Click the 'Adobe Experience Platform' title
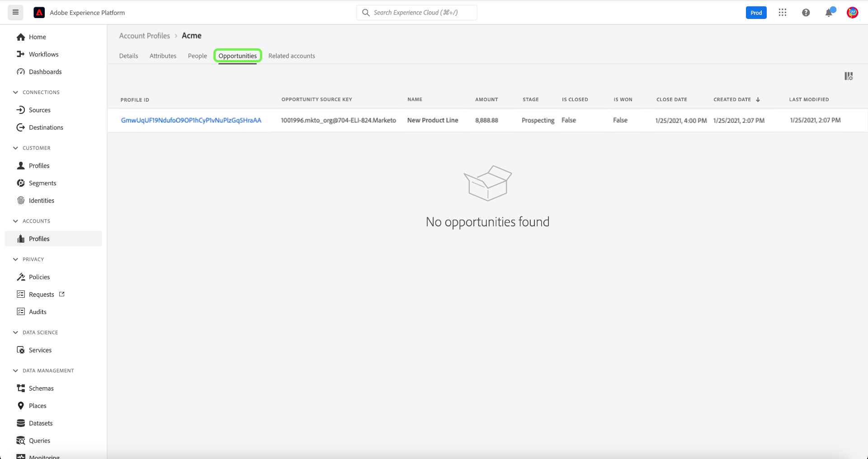The image size is (868, 459). (x=87, y=13)
